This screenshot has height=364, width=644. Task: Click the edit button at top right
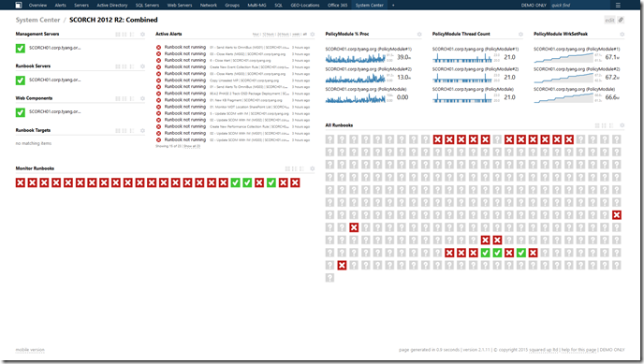609,20
